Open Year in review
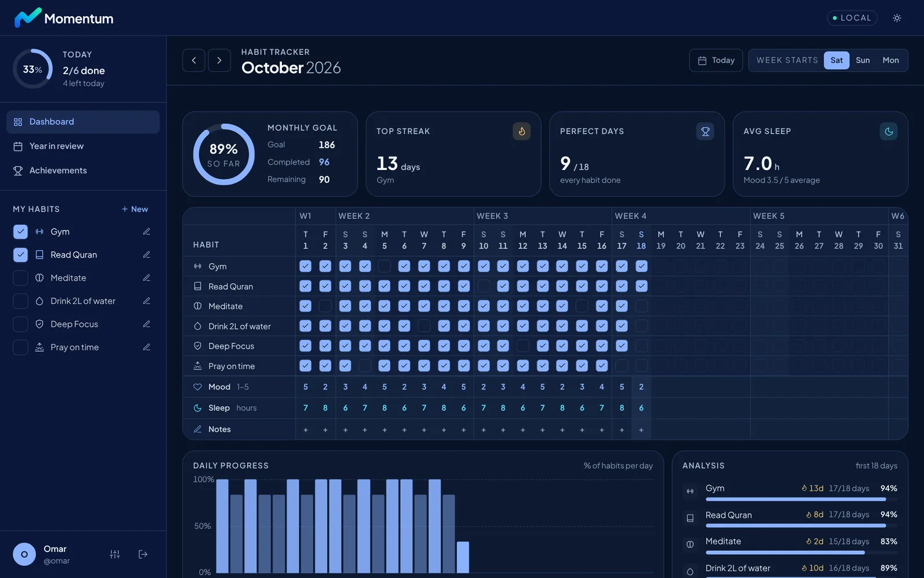The height and width of the screenshot is (578, 924). click(83, 146)
